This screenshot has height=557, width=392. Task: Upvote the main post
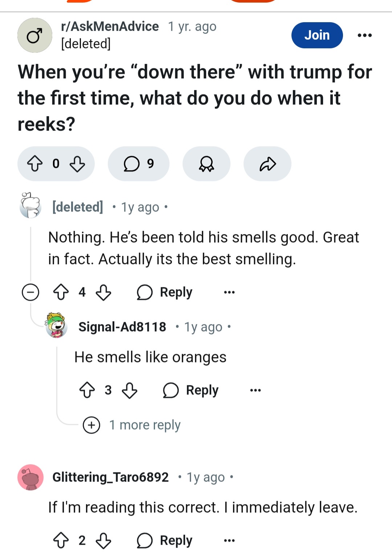coord(35,164)
